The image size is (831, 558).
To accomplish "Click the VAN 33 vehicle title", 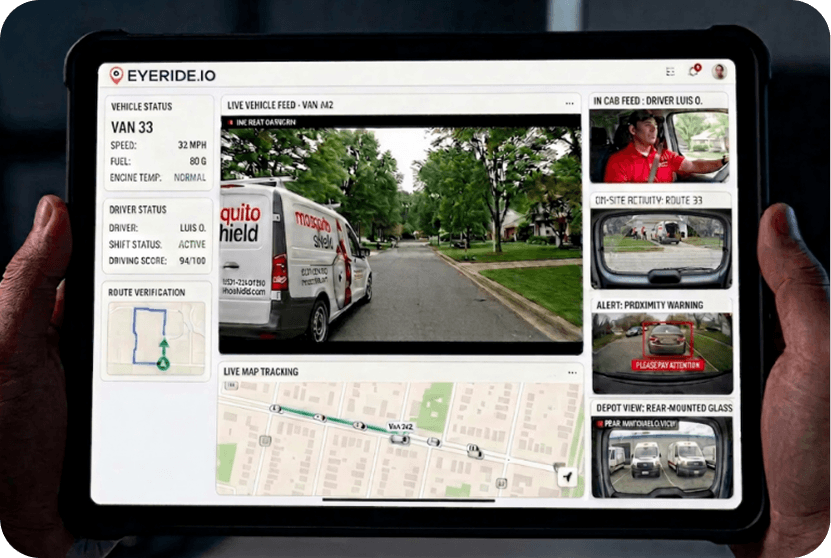I will 132,128.
